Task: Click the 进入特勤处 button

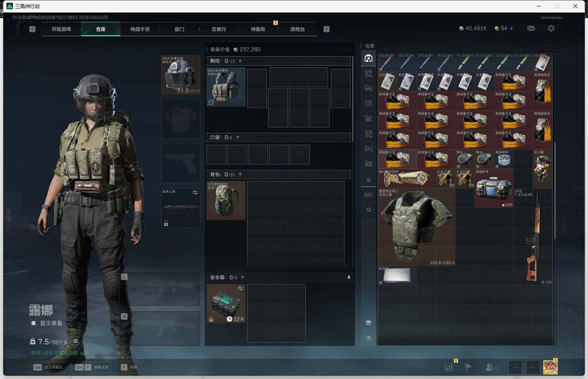Action: click(x=48, y=367)
